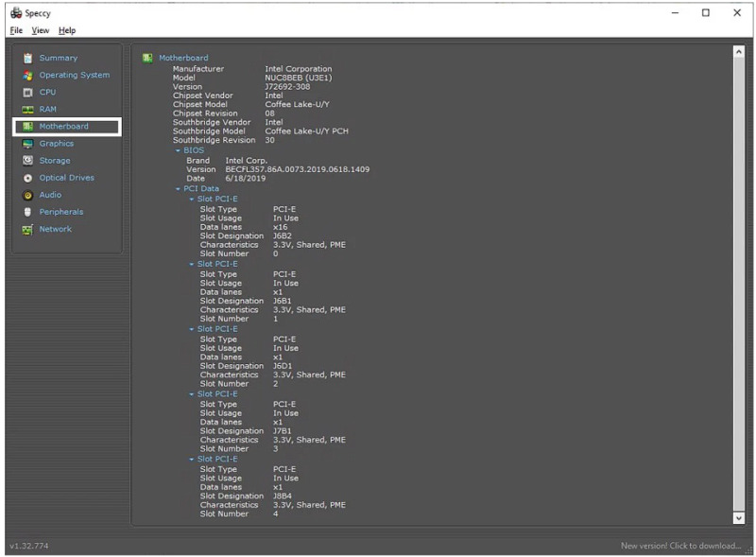Open the CPU section icon
756x557 pixels.
point(27,93)
